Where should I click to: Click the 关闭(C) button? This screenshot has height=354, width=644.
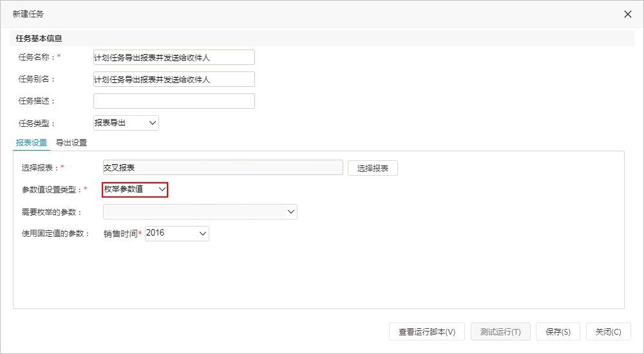[x=609, y=332]
